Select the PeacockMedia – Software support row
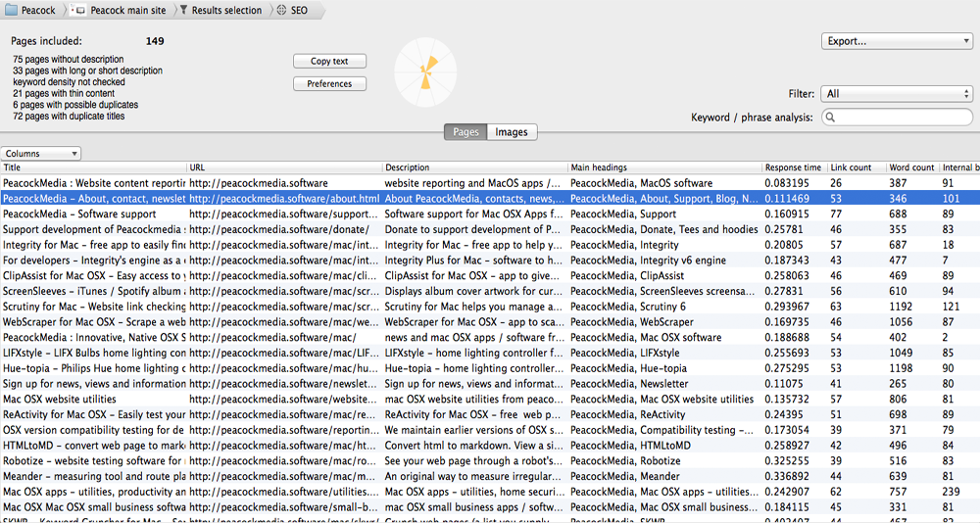The image size is (980, 523). (x=93, y=214)
